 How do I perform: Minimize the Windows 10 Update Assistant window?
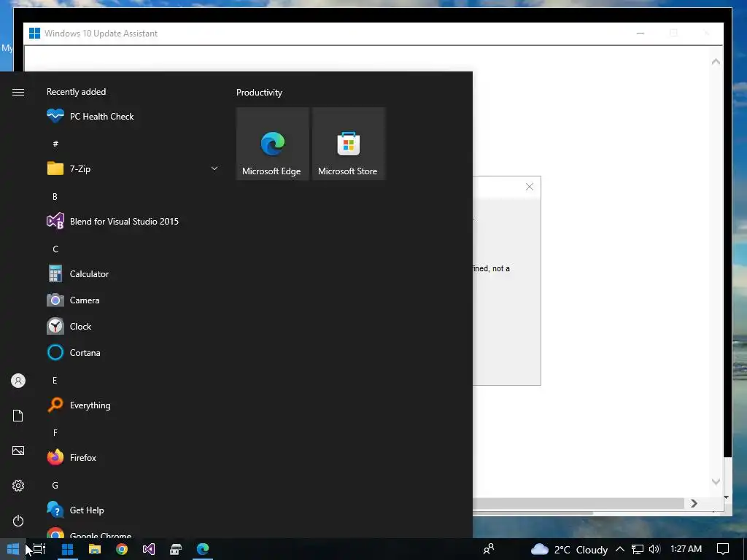click(x=640, y=33)
